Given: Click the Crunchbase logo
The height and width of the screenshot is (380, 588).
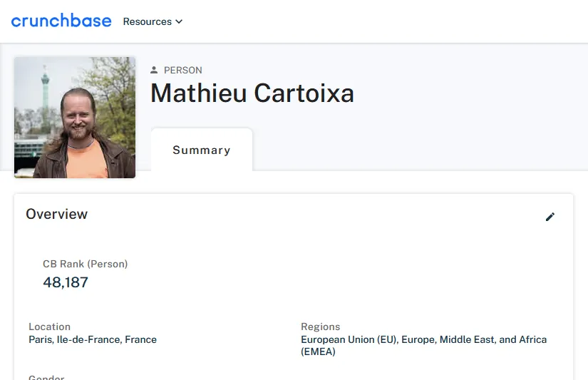Looking at the screenshot, I should click(x=61, y=21).
